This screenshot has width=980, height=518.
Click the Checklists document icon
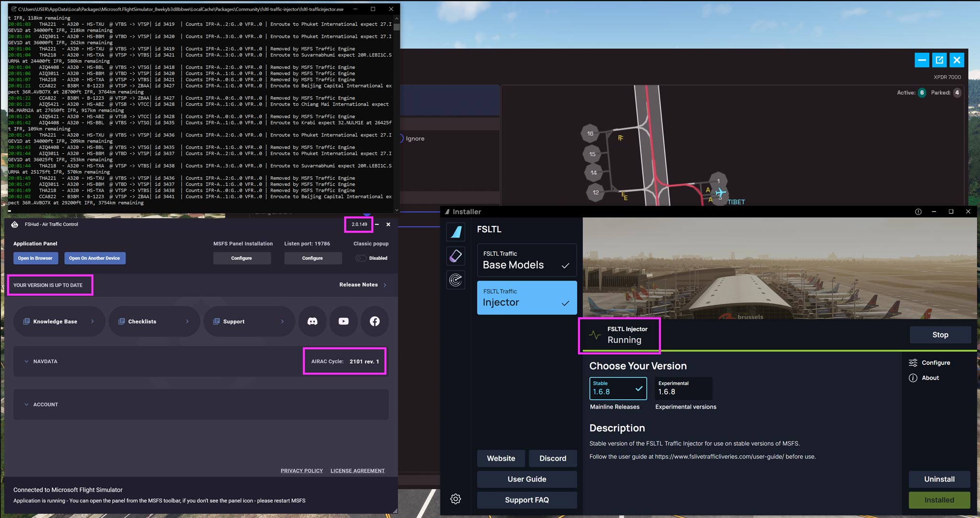[x=122, y=321]
